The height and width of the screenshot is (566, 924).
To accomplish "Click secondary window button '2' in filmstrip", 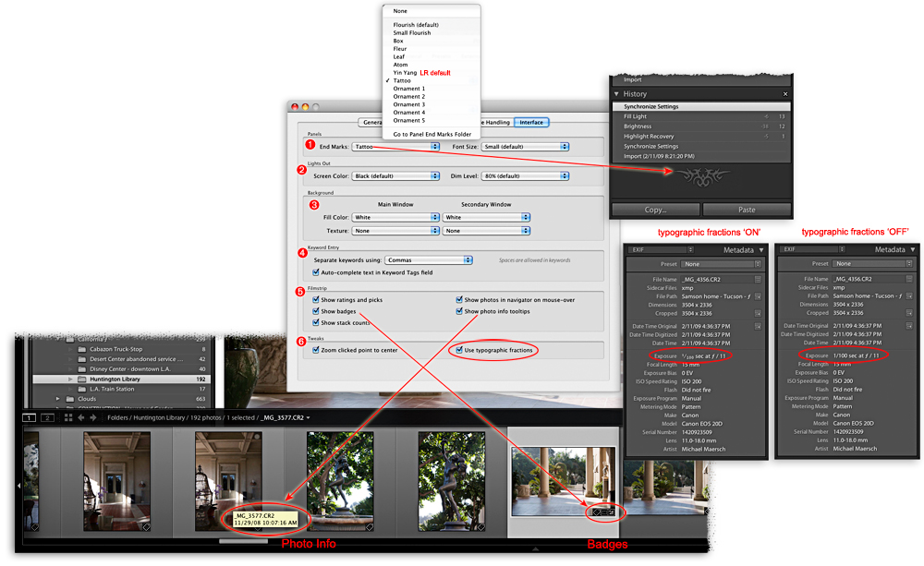I will tap(47, 418).
